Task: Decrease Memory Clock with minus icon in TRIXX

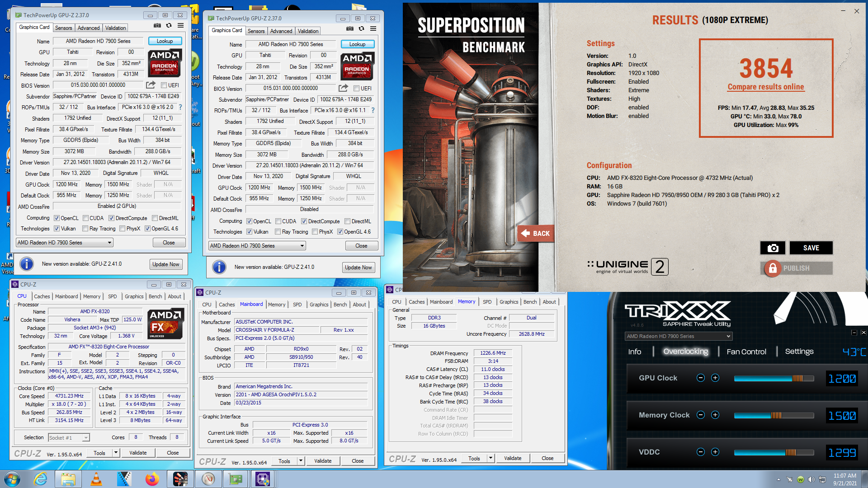Action: pyautogui.click(x=701, y=415)
